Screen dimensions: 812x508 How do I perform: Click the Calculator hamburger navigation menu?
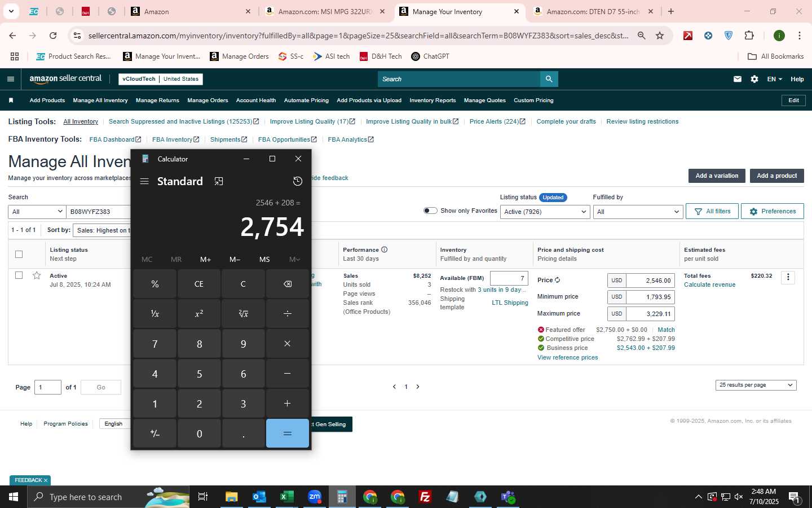144,181
